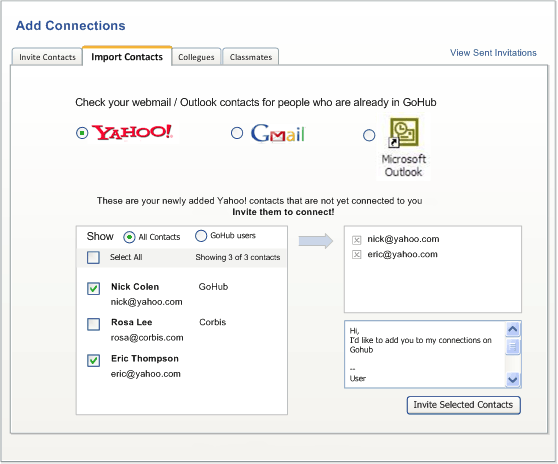Click the Invite Selected Contacts button

coord(463,405)
